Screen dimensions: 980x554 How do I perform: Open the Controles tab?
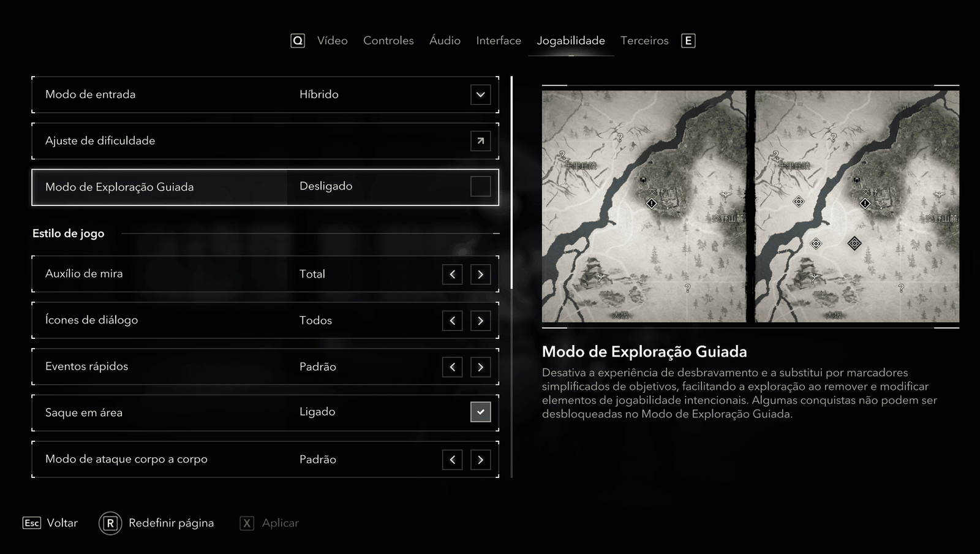coord(388,41)
